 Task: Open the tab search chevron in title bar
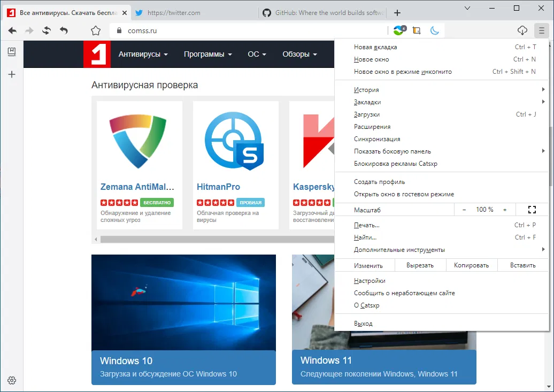tap(467, 8)
